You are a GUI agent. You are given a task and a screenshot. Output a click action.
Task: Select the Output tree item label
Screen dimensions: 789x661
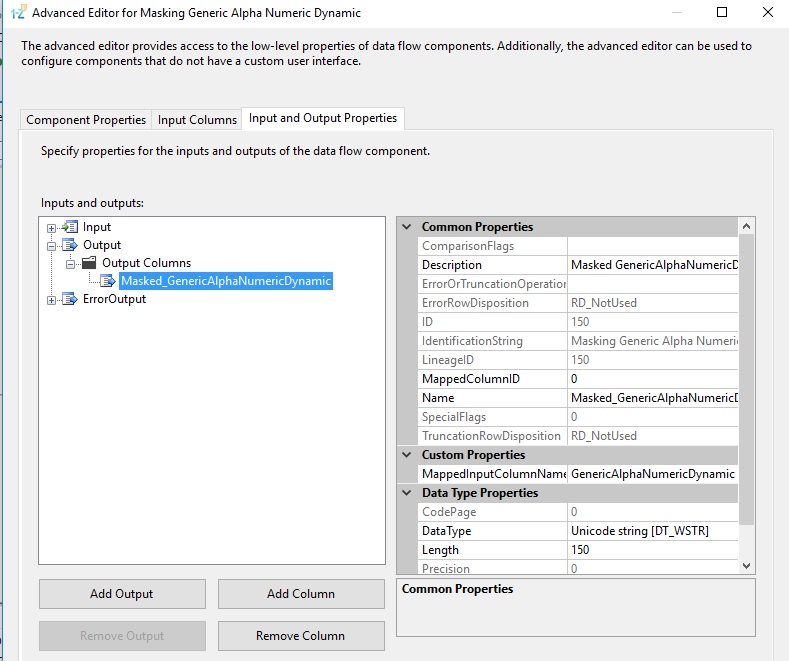coord(102,245)
